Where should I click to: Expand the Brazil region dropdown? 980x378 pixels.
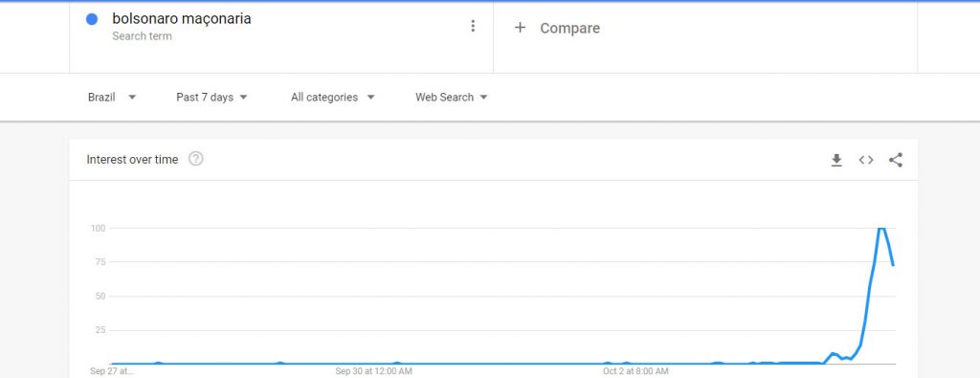tap(112, 98)
